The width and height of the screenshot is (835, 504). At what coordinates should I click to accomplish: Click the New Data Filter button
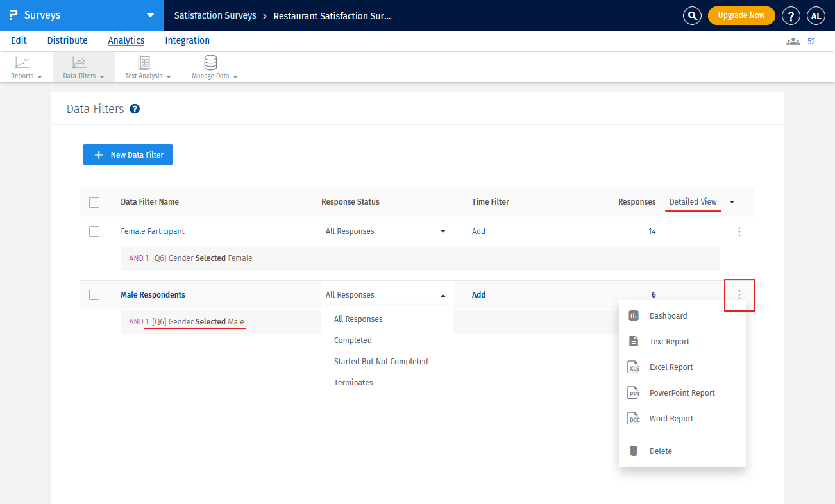click(x=128, y=155)
